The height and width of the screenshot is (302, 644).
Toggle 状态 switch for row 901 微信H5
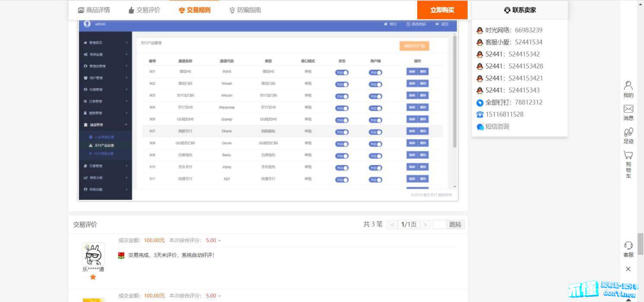tap(342, 72)
